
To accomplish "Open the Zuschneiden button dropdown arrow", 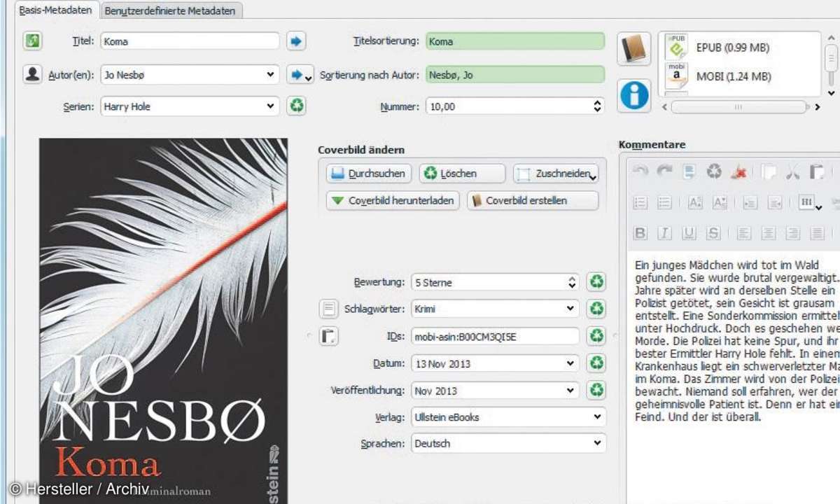I will (x=593, y=178).
